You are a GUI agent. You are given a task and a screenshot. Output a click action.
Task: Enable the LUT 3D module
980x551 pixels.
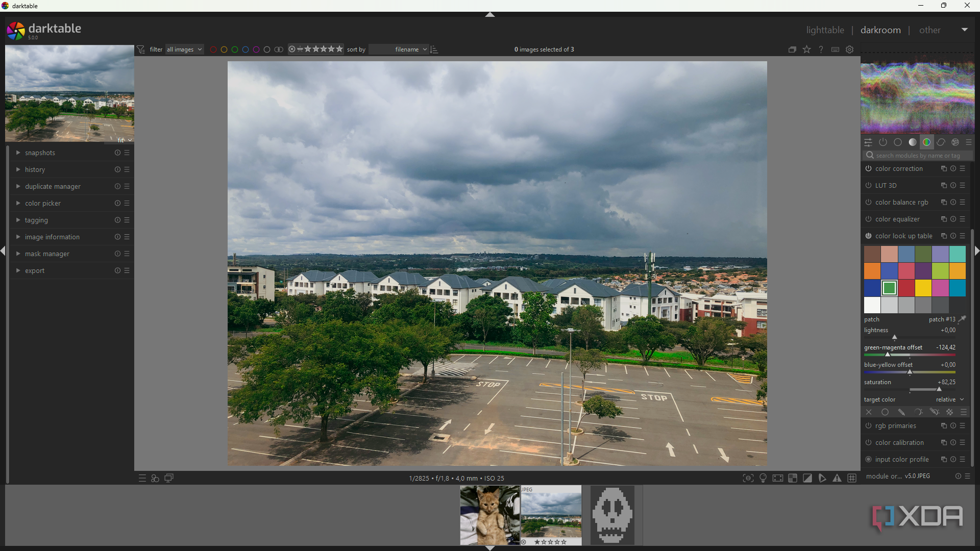pos(868,186)
